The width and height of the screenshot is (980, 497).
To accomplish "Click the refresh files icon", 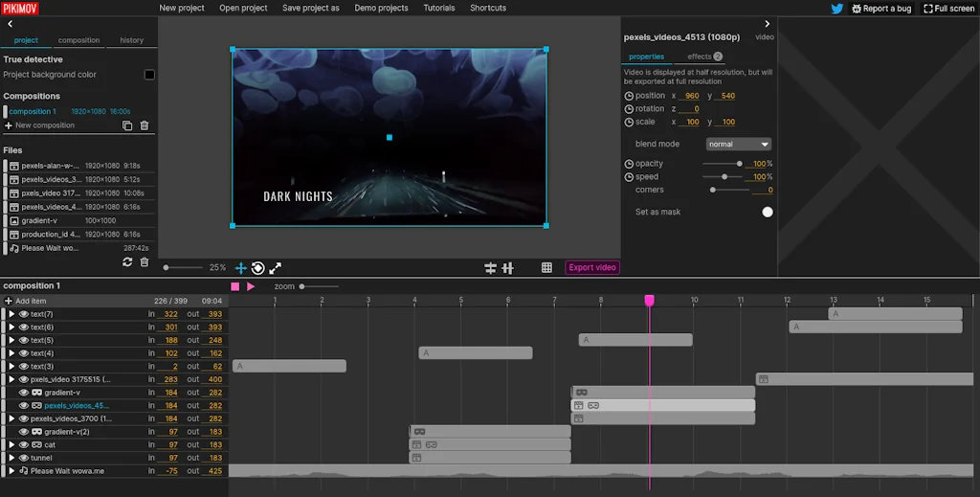I will 127,262.
